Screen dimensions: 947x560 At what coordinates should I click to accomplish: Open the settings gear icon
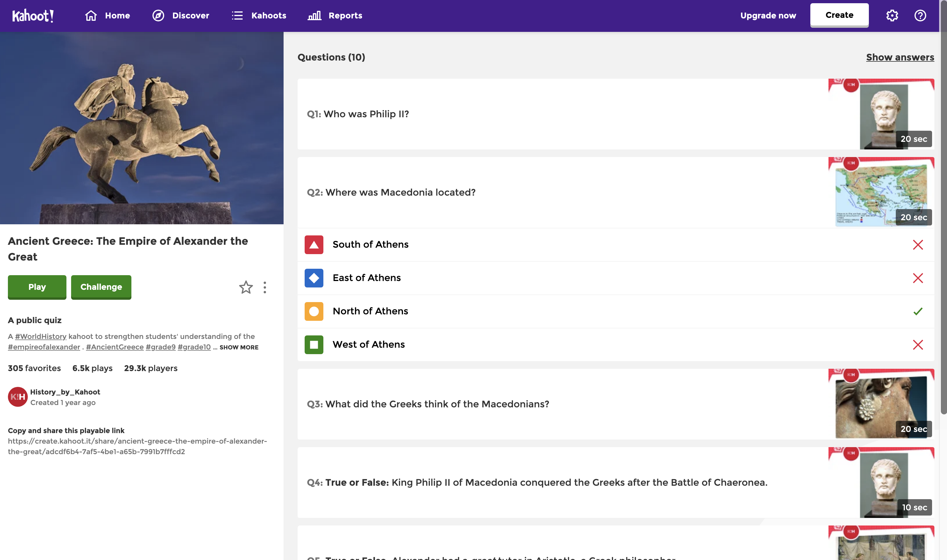(892, 15)
